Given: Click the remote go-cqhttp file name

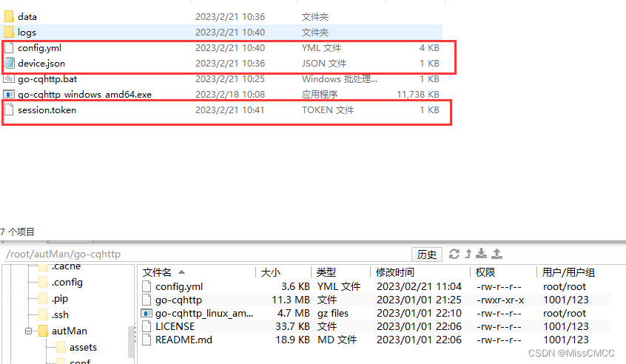Looking at the screenshot, I should click(x=178, y=300).
